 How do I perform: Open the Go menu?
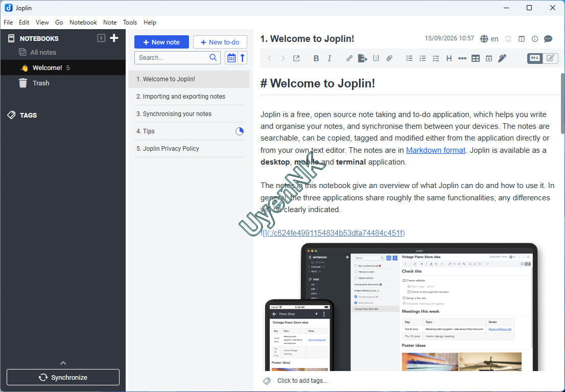click(59, 22)
